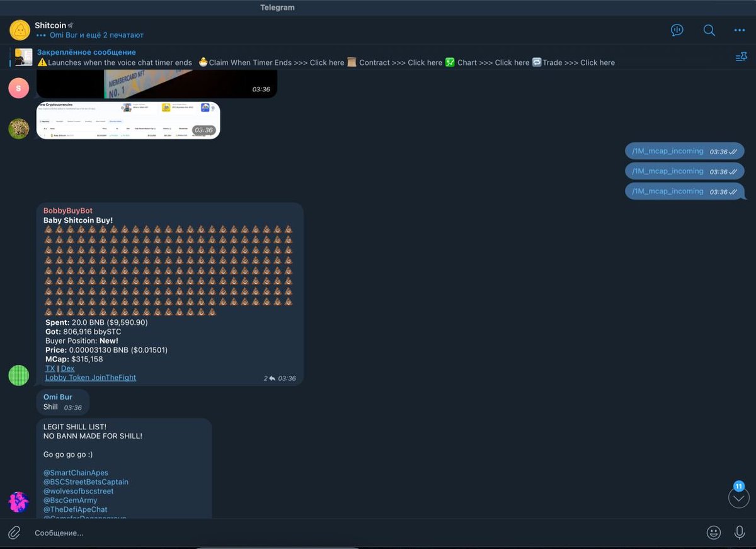Open the voice chat icon in header

677,30
